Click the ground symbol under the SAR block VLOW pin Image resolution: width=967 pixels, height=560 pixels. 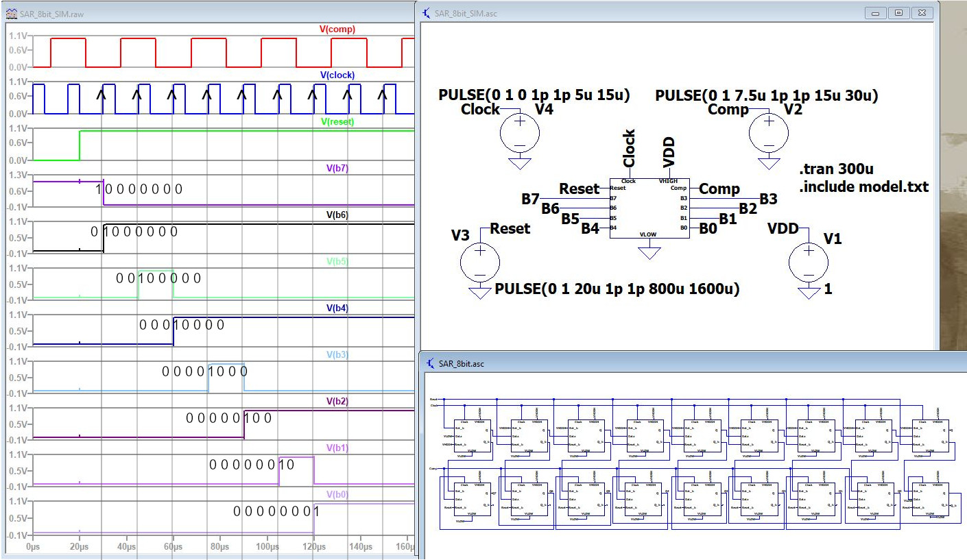pyautogui.click(x=649, y=252)
